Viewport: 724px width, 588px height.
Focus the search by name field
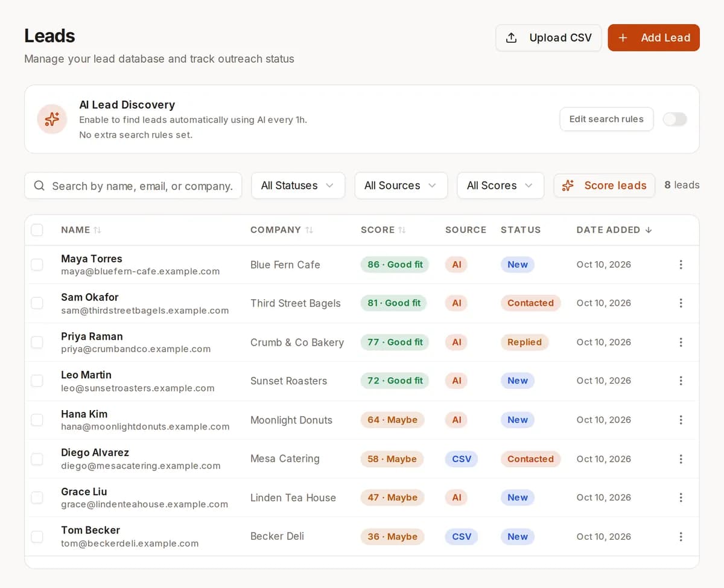click(x=133, y=186)
